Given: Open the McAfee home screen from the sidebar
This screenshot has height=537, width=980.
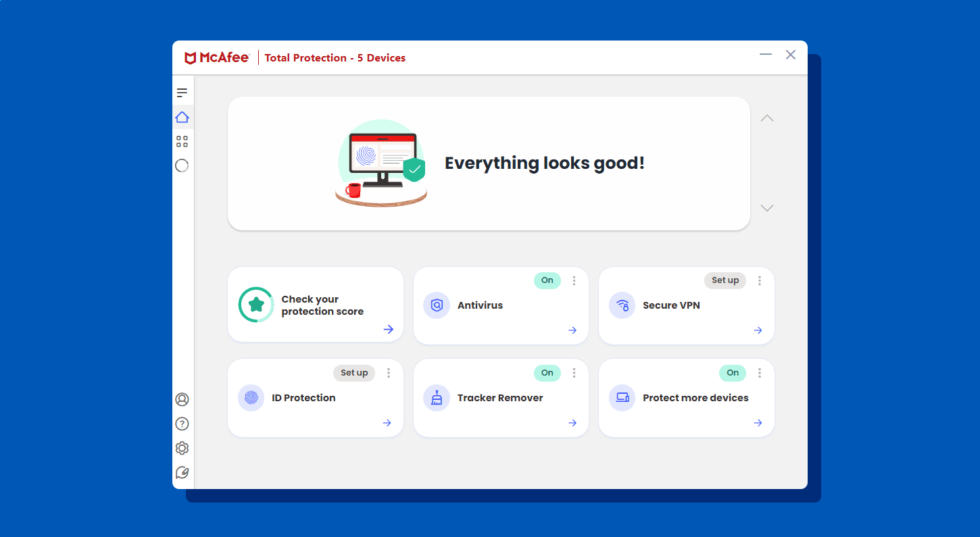Looking at the screenshot, I should tap(182, 117).
